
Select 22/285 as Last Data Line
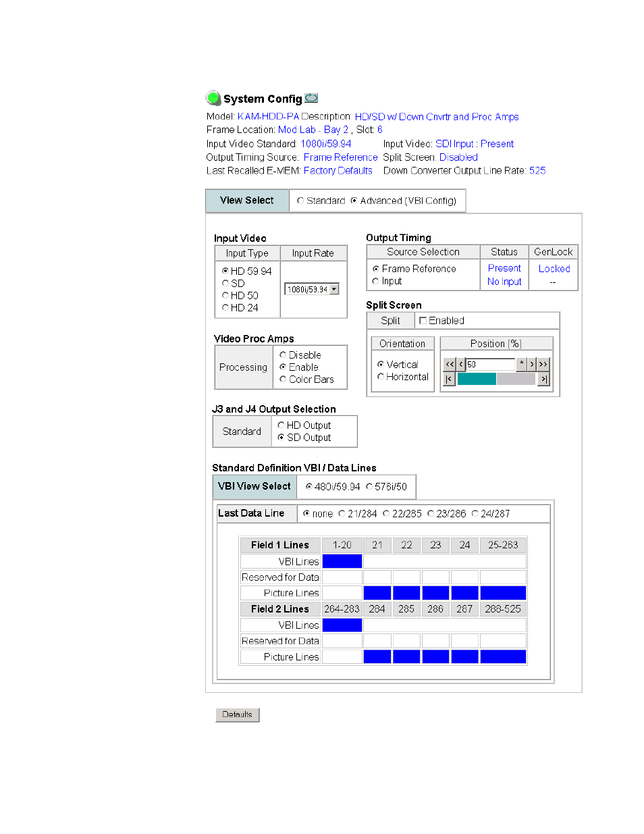click(x=386, y=513)
